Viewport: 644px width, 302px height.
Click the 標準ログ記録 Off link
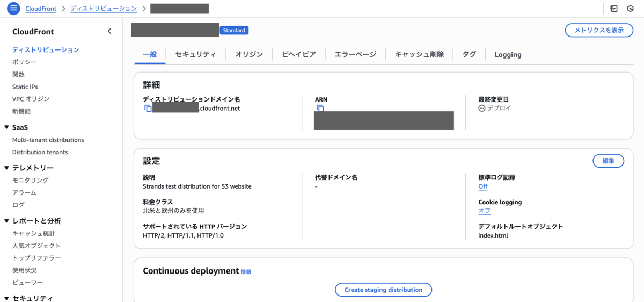click(483, 186)
